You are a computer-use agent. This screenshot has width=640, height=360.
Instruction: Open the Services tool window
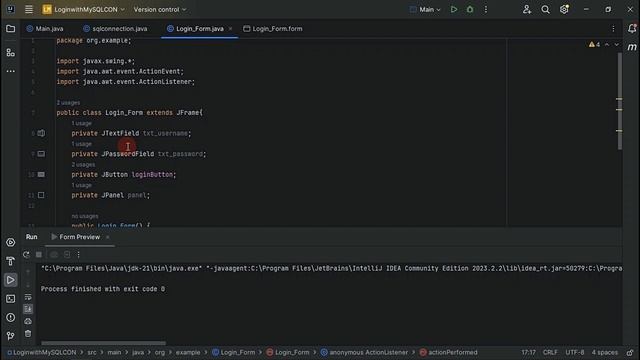[11, 242]
